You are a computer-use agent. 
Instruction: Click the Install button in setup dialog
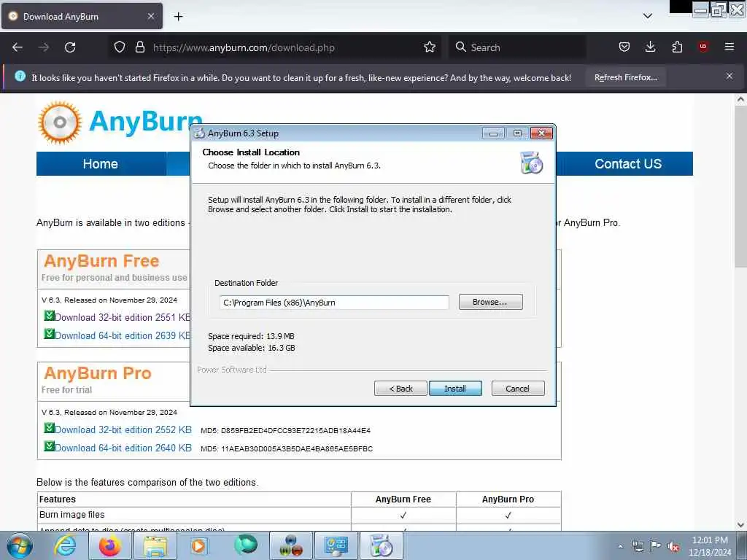tap(455, 389)
